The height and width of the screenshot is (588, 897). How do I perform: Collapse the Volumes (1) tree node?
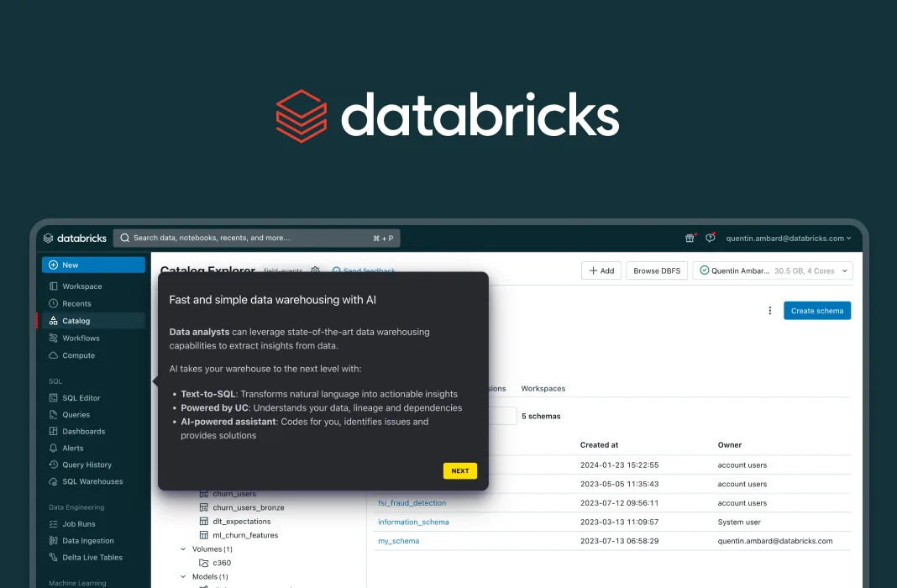183,549
